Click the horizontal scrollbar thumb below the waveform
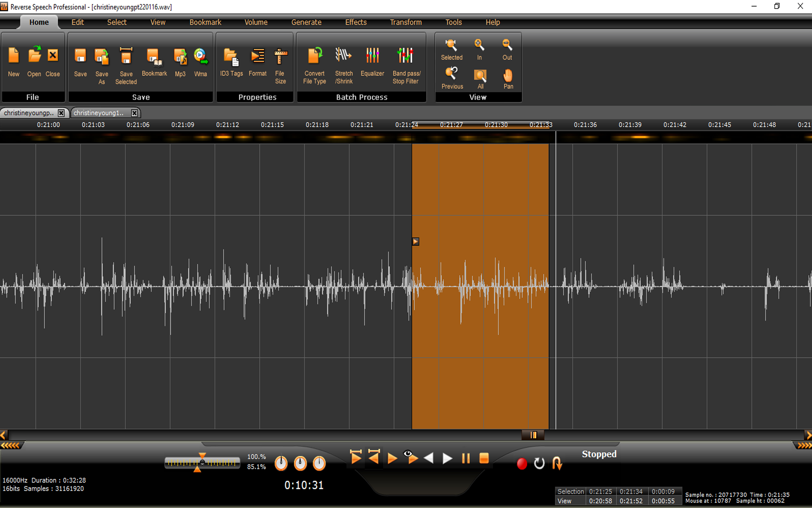 (x=533, y=435)
